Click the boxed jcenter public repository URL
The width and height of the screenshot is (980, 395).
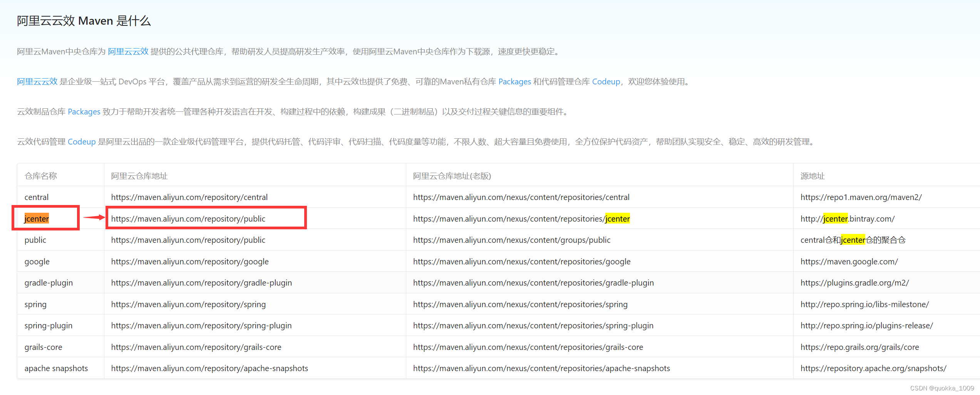(188, 219)
